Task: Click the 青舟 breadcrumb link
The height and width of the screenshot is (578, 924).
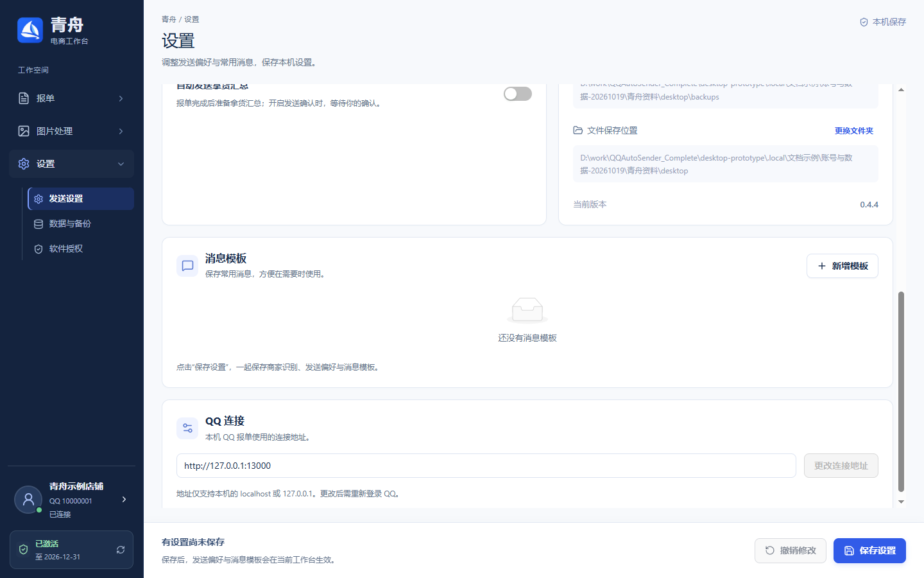Action: [x=169, y=19]
